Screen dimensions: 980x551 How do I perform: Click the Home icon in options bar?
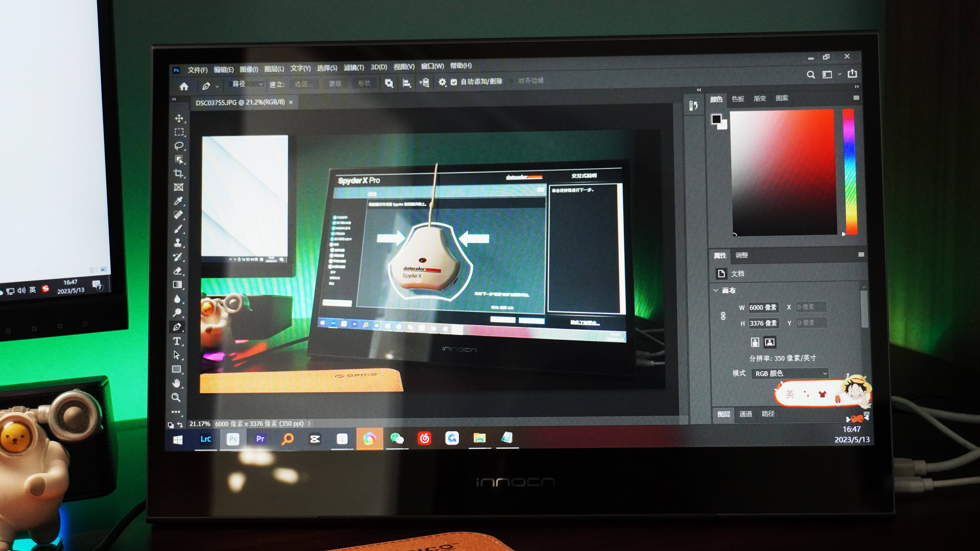[184, 86]
